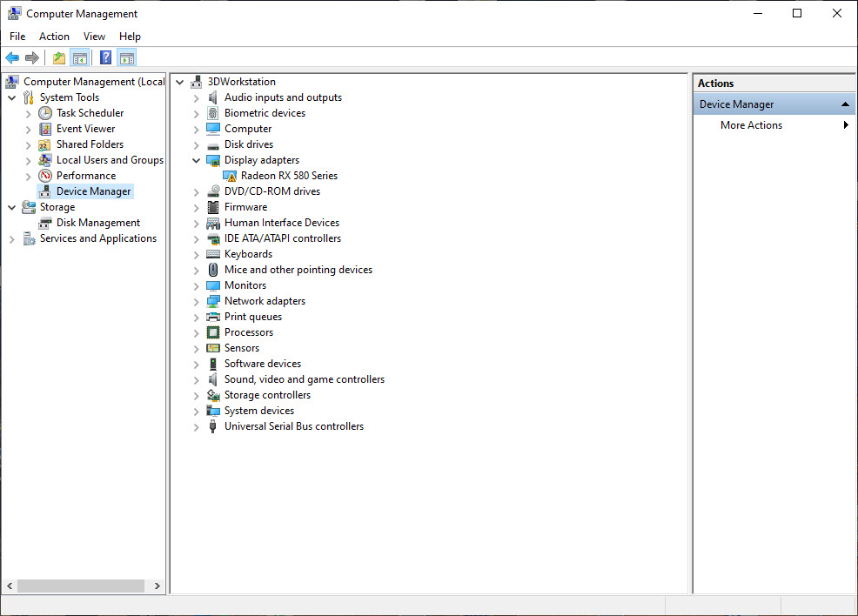The image size is (858, 616).
Task: Collapse the System Tools tree node
Action: coord(11,98)
